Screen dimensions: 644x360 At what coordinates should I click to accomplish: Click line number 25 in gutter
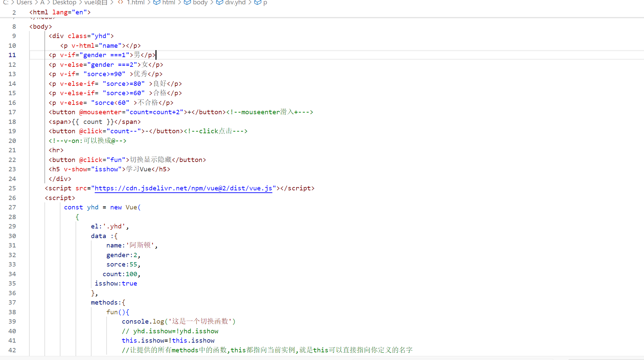[12, 188]
